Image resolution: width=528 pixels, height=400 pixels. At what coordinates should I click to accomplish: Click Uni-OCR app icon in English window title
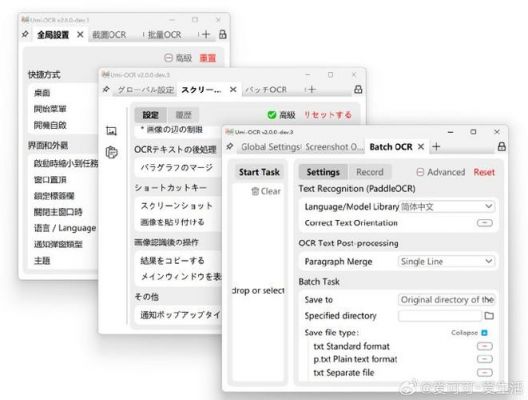pyautogui.click(x=229, y=131)
